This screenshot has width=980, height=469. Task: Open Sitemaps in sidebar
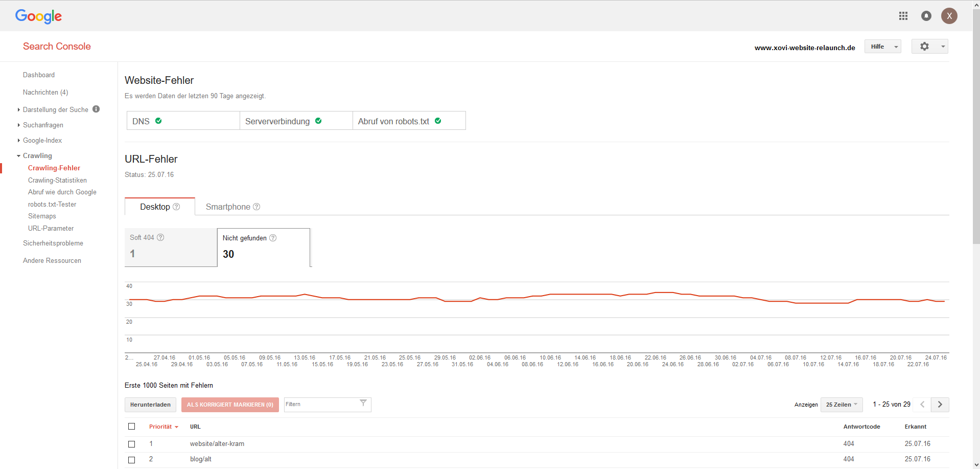coord(42,216)
